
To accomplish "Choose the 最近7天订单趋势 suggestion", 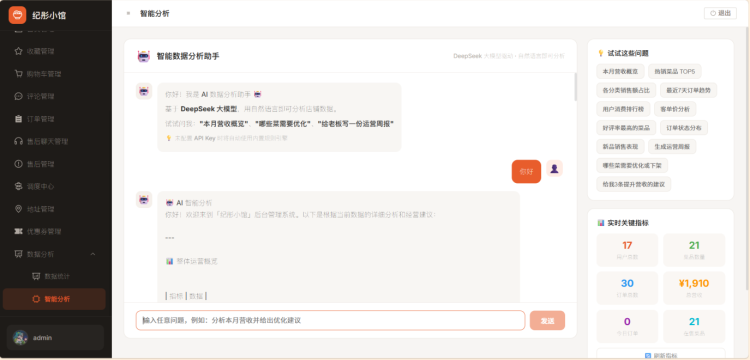I will [688, 90].
